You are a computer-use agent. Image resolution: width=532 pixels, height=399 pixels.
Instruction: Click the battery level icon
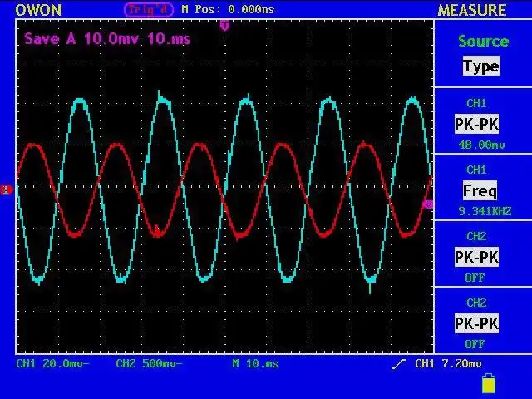tap(489, 383)
